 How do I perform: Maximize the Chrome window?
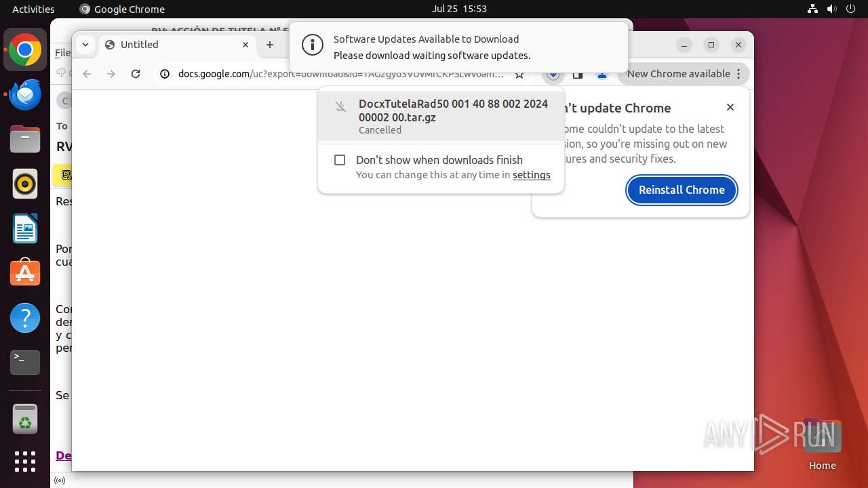[711, 45]
